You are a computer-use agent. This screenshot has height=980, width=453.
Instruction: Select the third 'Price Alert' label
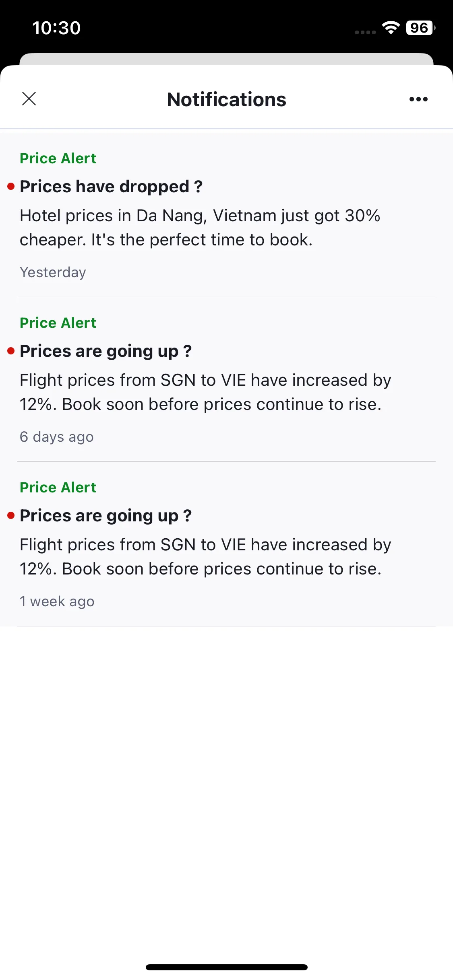(58, 487)
